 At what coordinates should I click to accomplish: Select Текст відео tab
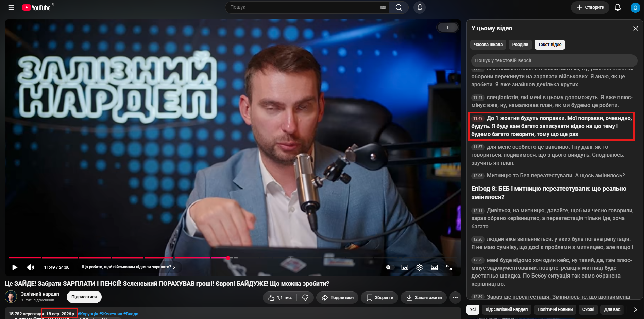click(x=549, y=45)
